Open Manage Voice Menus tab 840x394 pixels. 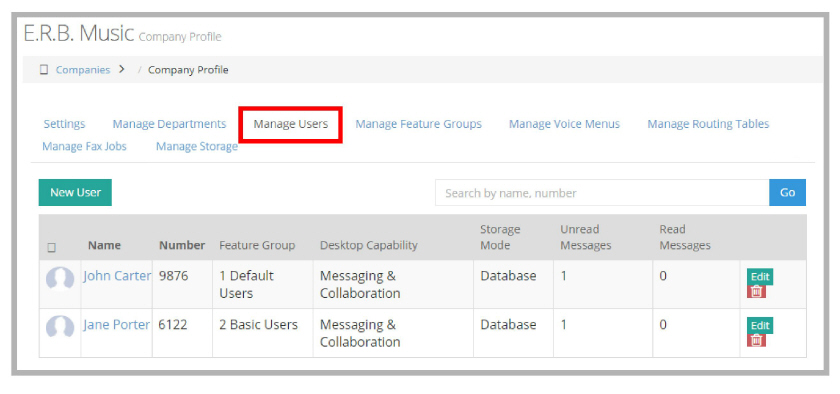click(x=564, y=124)
